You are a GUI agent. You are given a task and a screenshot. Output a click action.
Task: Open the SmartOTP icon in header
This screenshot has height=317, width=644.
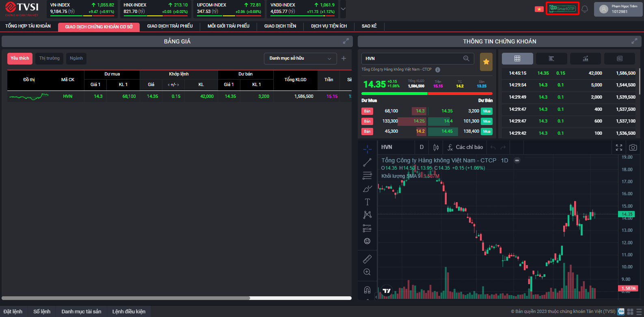click(x=562, y=9)
